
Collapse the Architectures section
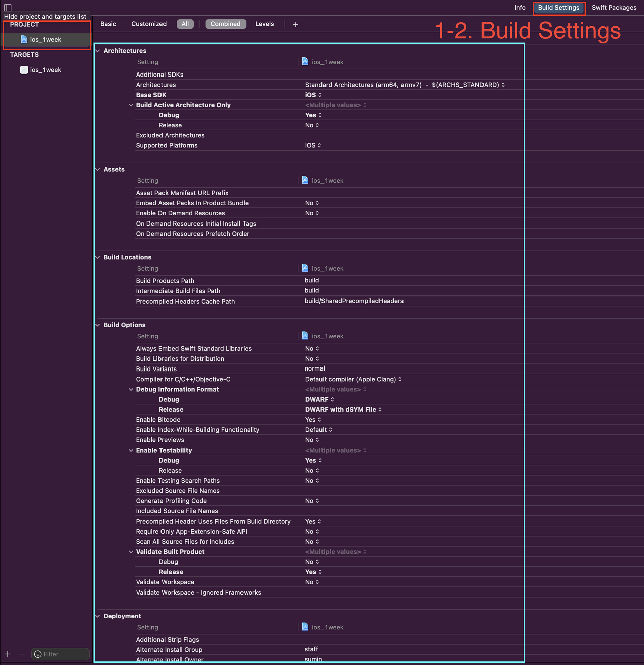[x=98, y=51]
